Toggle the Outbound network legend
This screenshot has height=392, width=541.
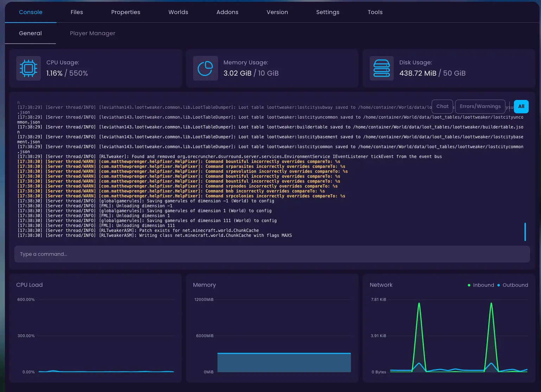point(513,285)
